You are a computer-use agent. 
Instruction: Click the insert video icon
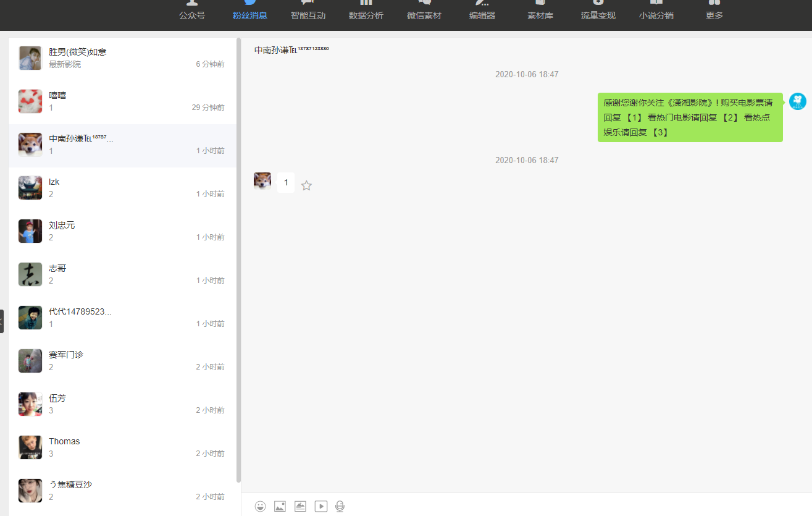pos(320,506)
